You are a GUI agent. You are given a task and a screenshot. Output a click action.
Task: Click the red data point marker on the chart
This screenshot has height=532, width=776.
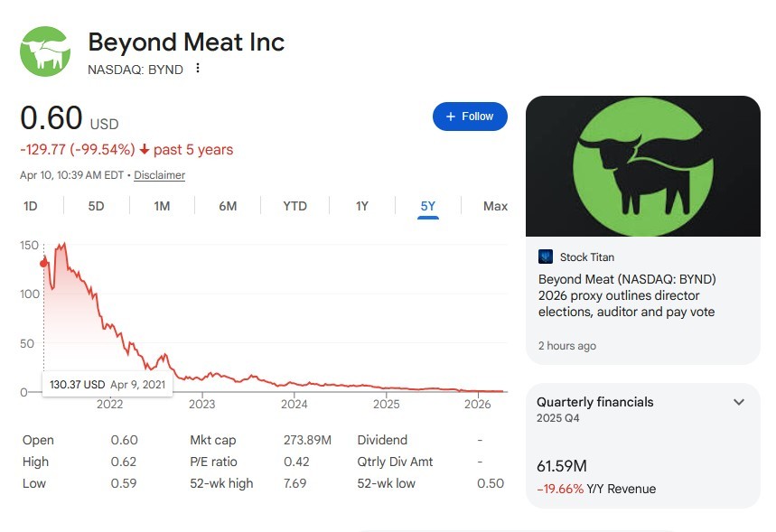(43, 262)
